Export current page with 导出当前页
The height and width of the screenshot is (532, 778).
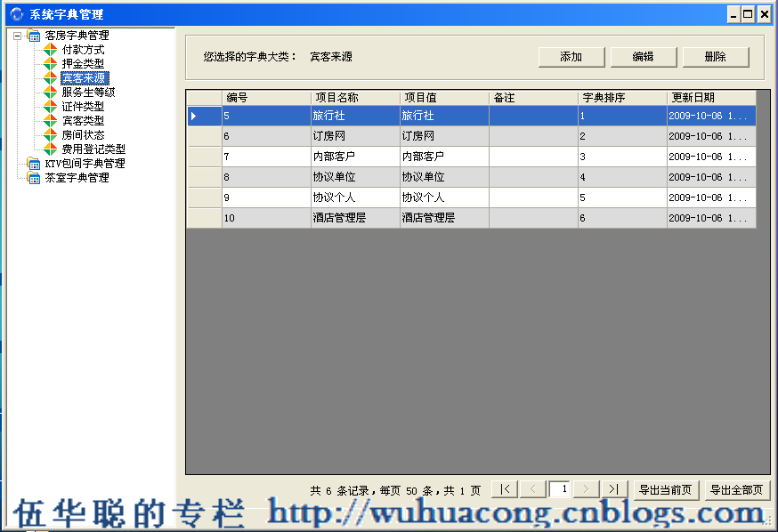point(666,490)
